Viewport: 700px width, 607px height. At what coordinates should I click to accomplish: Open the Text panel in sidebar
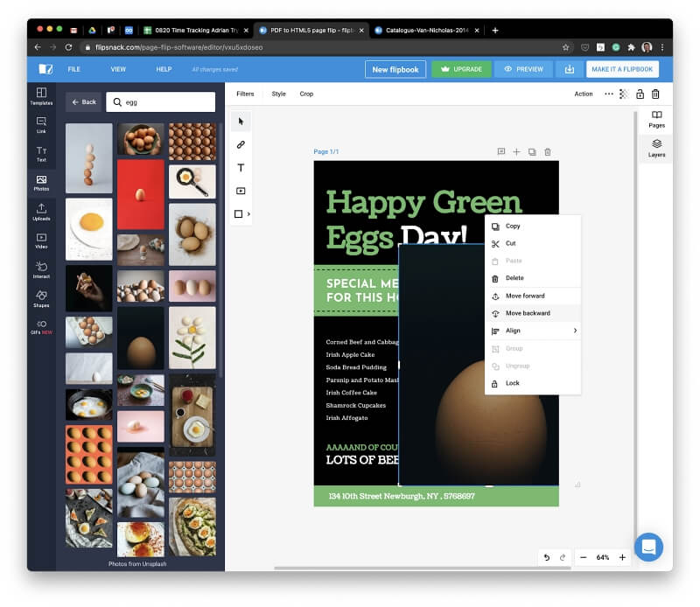[41, 154]
